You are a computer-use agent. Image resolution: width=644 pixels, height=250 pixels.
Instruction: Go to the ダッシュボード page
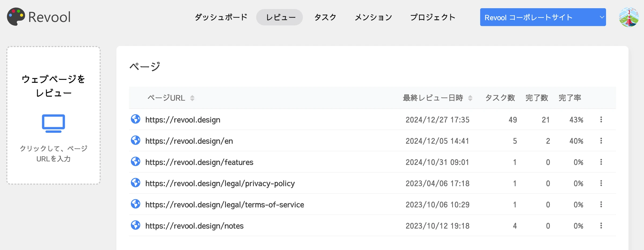(221, 17)
